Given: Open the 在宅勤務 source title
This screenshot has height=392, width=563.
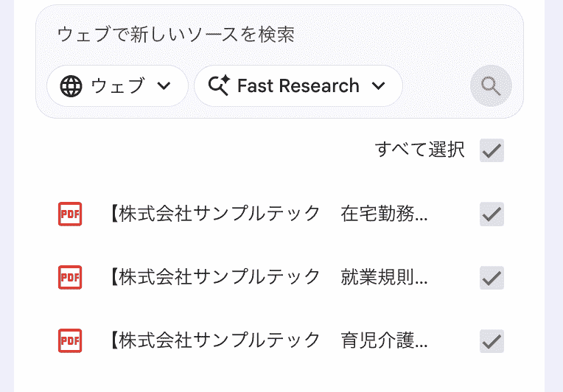Looking at the screenshot, I should (x=267, y=214).
